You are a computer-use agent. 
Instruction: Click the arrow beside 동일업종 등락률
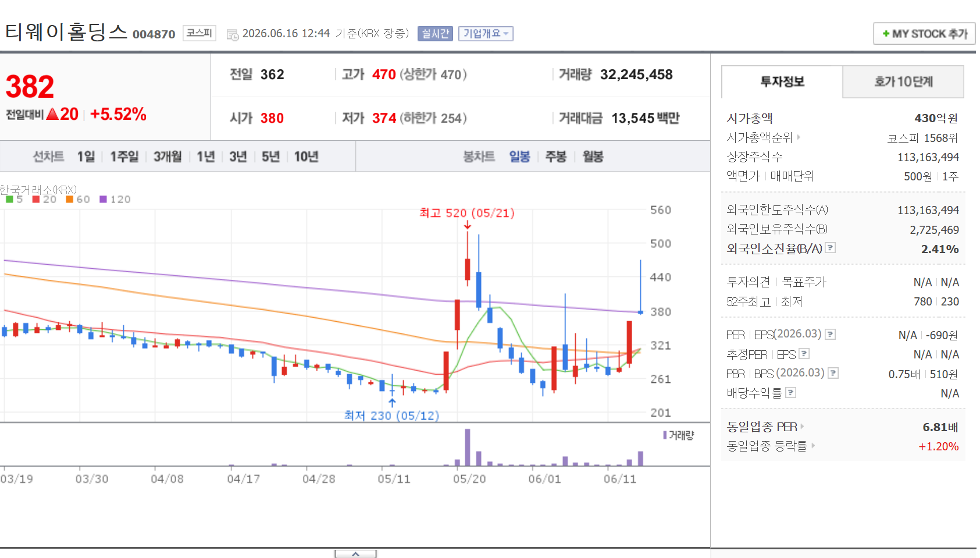click(x=813, y=446)
